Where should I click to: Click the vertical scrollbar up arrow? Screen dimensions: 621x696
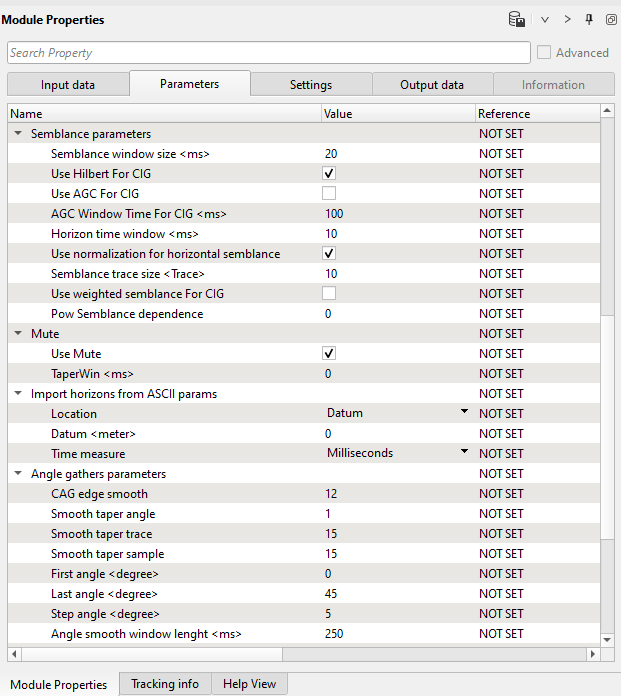click(x=607, y=112)
